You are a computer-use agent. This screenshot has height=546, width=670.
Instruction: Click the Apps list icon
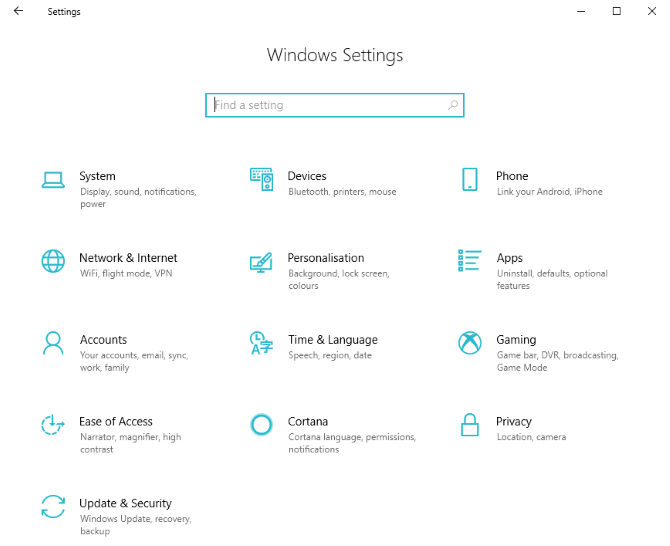(x=469, y=261)
